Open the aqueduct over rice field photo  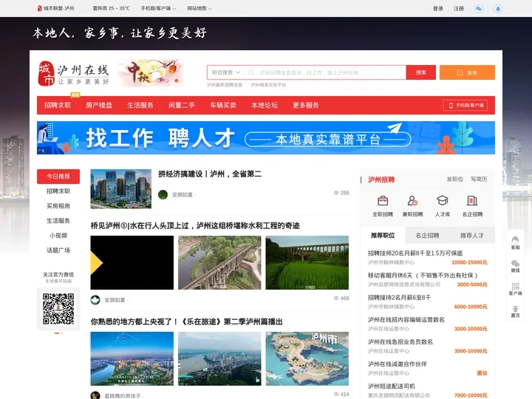tap(307, 262)
